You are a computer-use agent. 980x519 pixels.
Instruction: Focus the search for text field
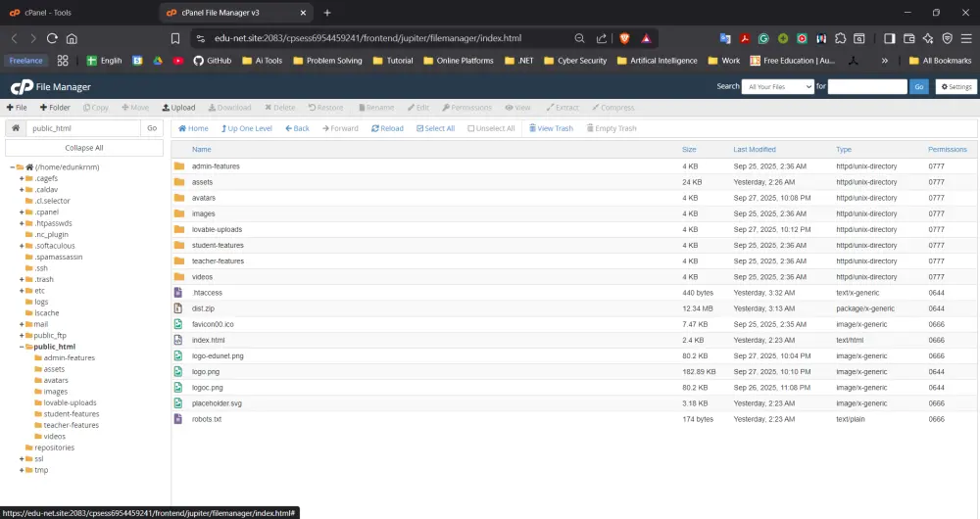point(867,87)
